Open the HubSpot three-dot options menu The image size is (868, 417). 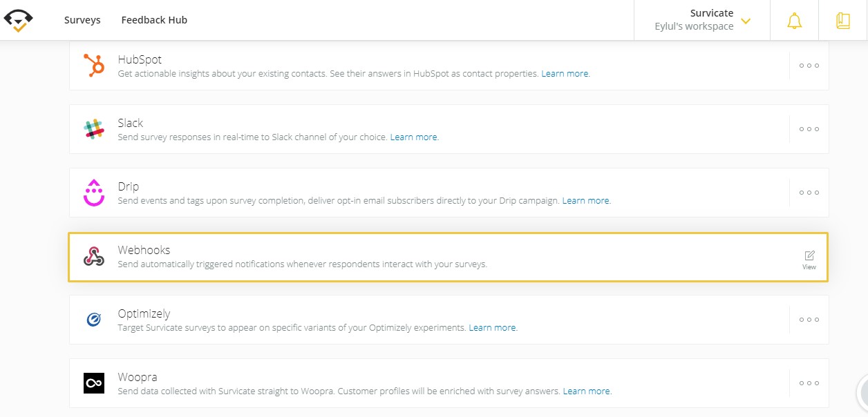(x=809, y=66)
